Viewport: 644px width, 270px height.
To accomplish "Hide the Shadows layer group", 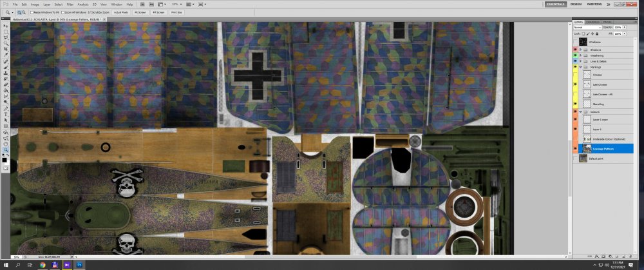I will click(x=575, y=50).
